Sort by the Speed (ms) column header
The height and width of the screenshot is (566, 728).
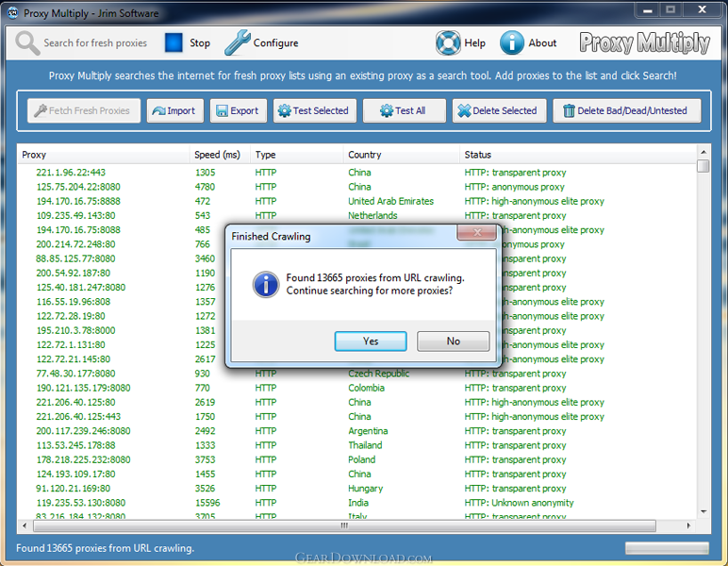[x=220, y=155]
